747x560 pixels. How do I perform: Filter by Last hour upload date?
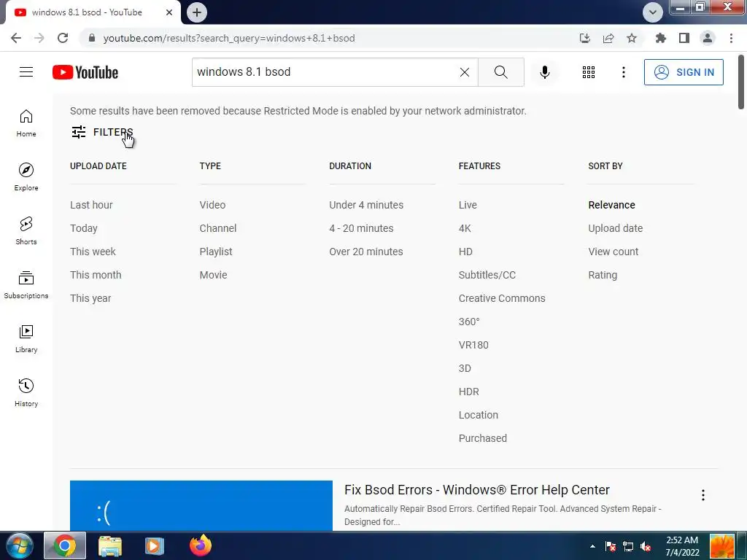(x=91, y=205)
